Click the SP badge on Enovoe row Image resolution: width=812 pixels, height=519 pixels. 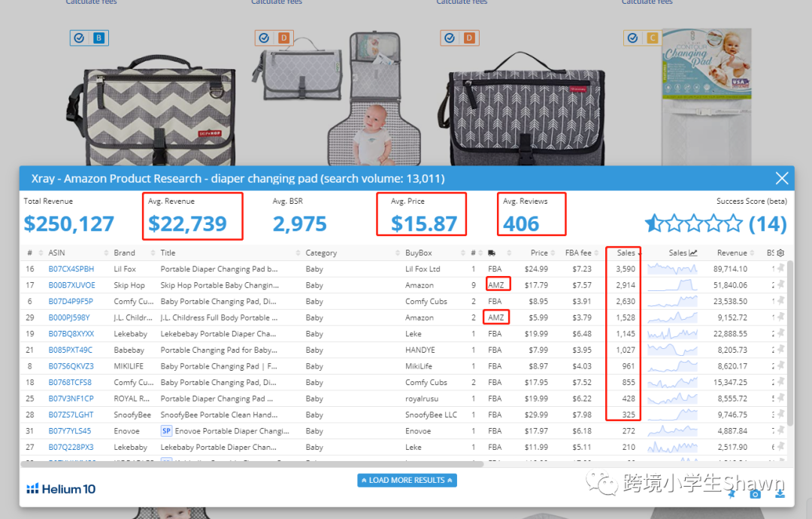coord(166,431)
